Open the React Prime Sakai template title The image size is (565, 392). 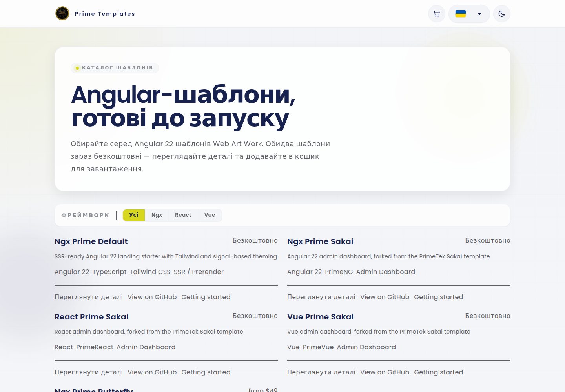pos(91,317)
